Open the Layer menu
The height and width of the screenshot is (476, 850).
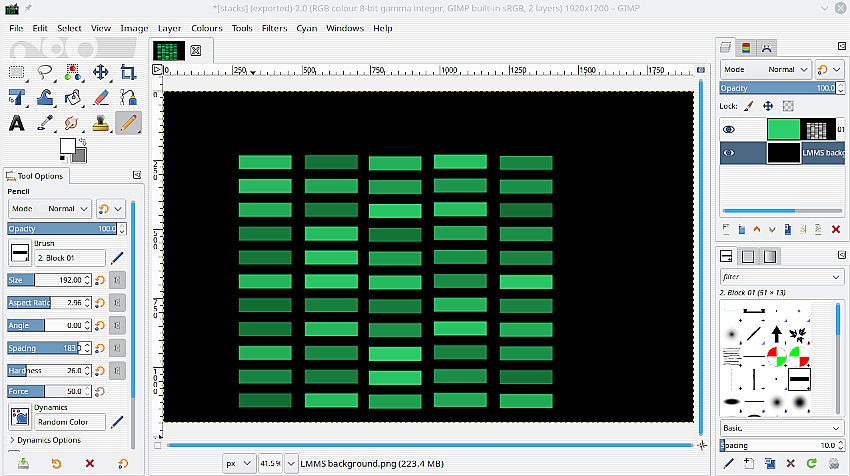(169, 28)
